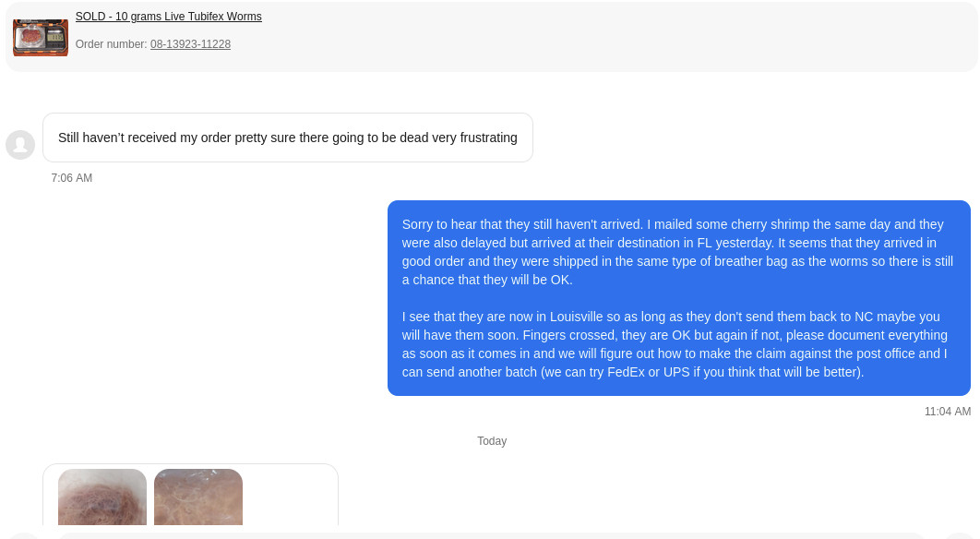980x539 pixels.
Task: View the second attached worm photo
Action: (x=198, y=497)
